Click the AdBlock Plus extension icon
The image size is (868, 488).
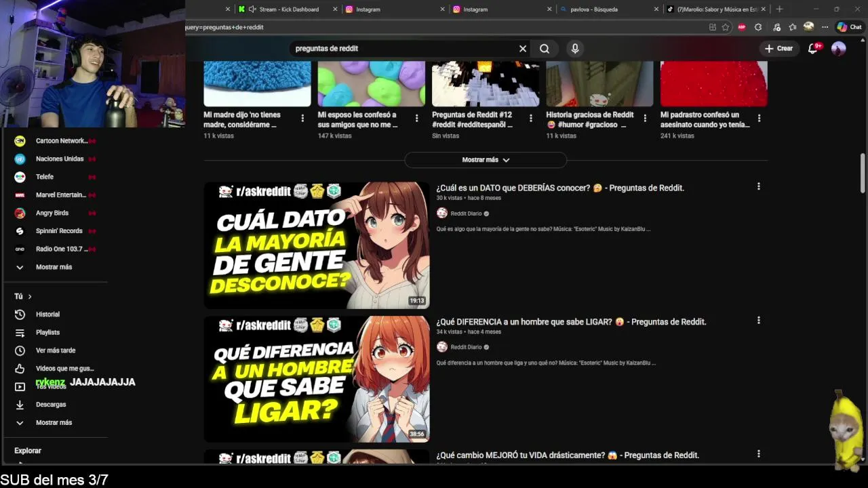coord(742,27)
